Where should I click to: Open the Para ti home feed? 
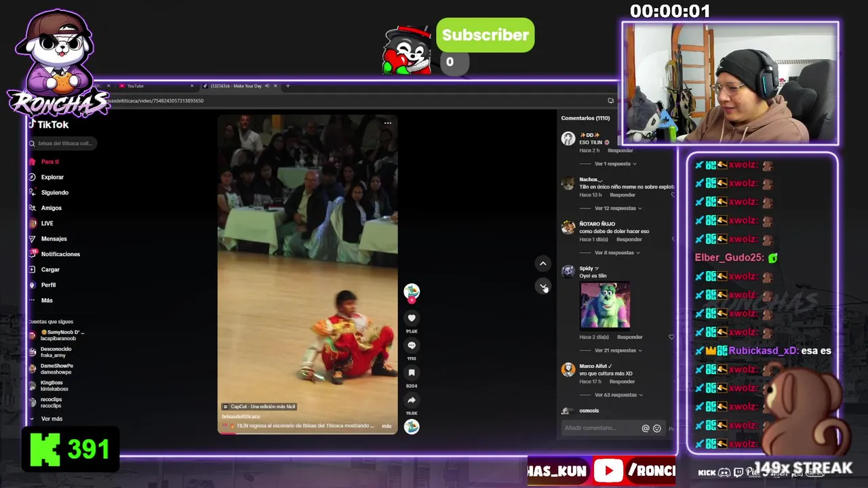45,162
